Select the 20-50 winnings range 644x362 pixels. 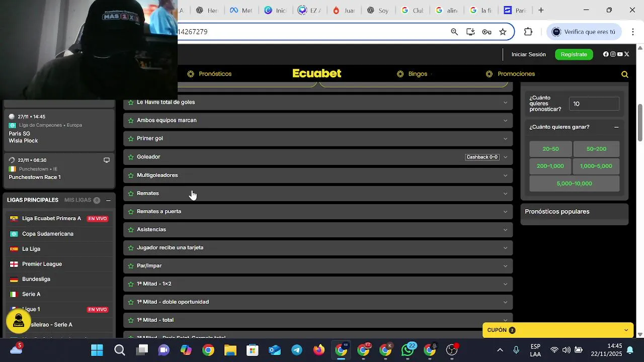pos(550,149)
